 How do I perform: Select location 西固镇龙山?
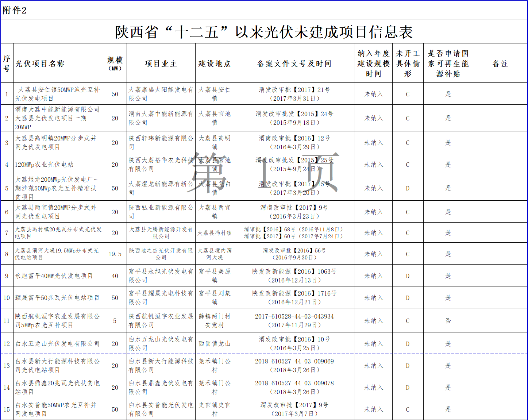pos(215,344)
